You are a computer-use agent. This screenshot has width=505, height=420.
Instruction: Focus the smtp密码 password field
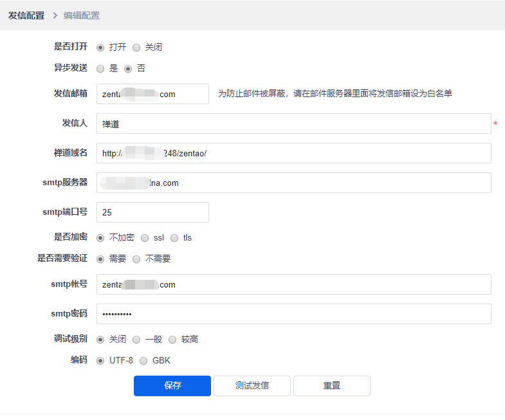click(x=293, y=314)
